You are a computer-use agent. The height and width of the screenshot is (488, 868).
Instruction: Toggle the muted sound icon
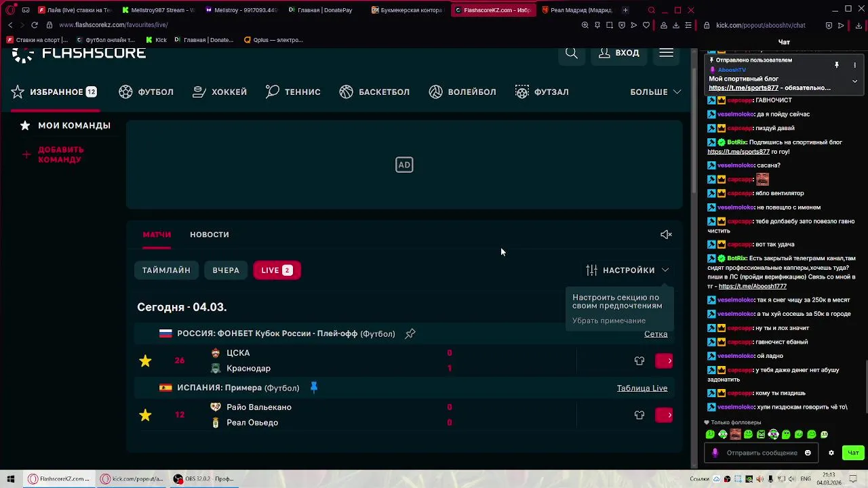tap(666, 235)
